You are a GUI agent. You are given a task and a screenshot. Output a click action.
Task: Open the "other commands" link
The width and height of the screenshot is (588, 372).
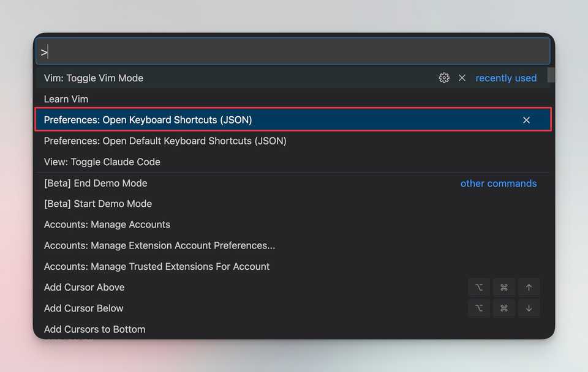(x=499, y=183)
